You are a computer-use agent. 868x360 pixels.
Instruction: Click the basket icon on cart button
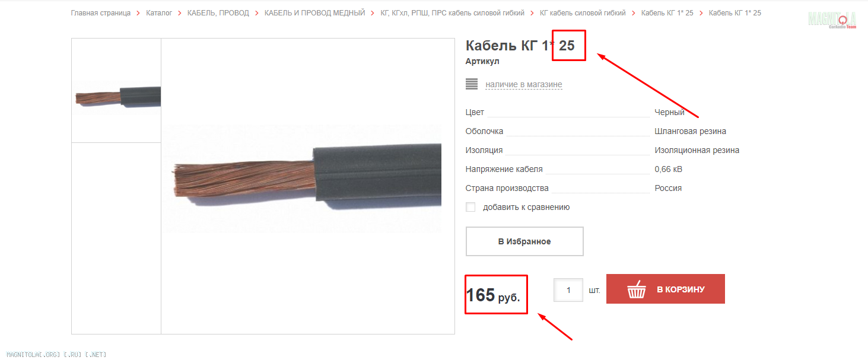click(637, 289)
